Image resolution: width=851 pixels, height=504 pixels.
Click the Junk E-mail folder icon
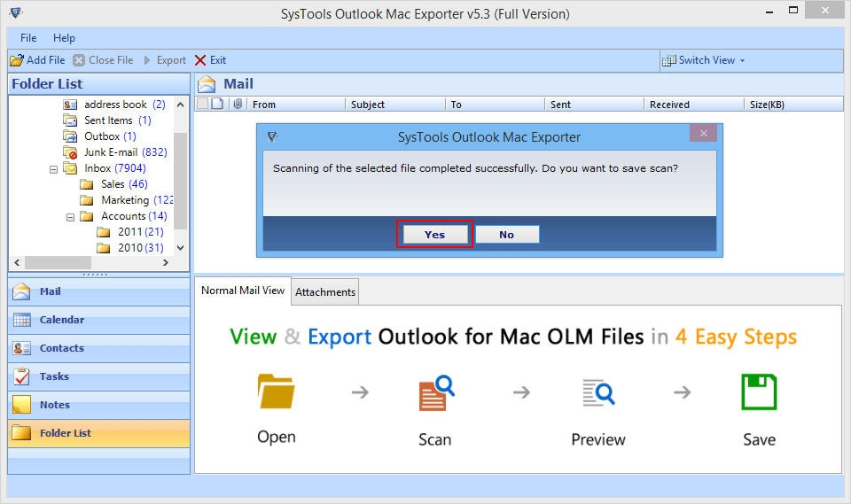(70, 151)
